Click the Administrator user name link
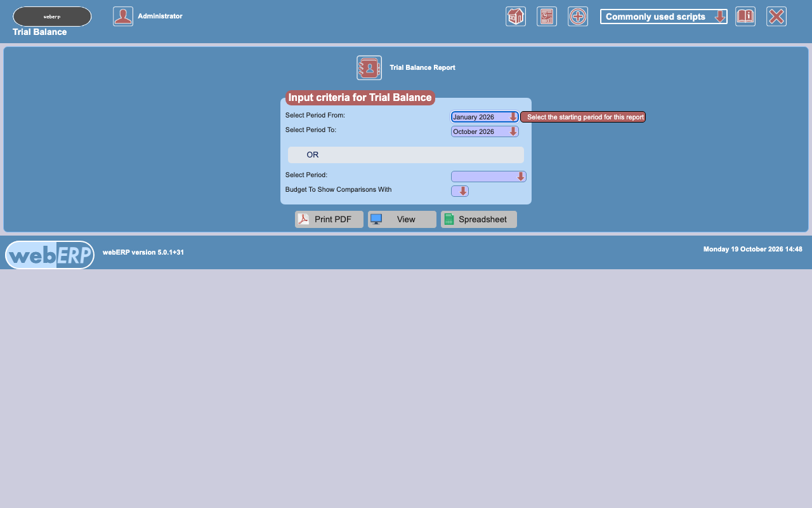Viewport: 812px width, 508px height. coord(160,16)
